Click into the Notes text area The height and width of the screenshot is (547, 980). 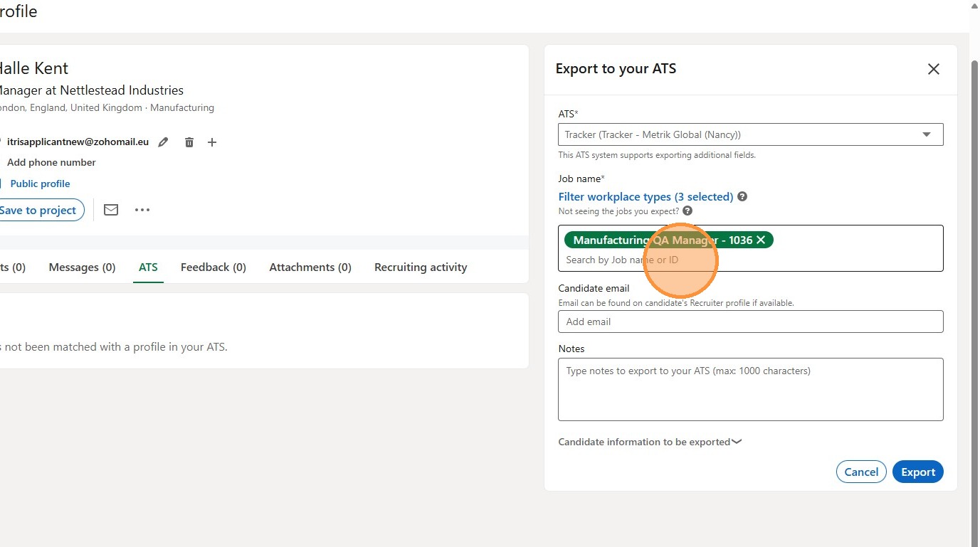(x=750, y=389)
